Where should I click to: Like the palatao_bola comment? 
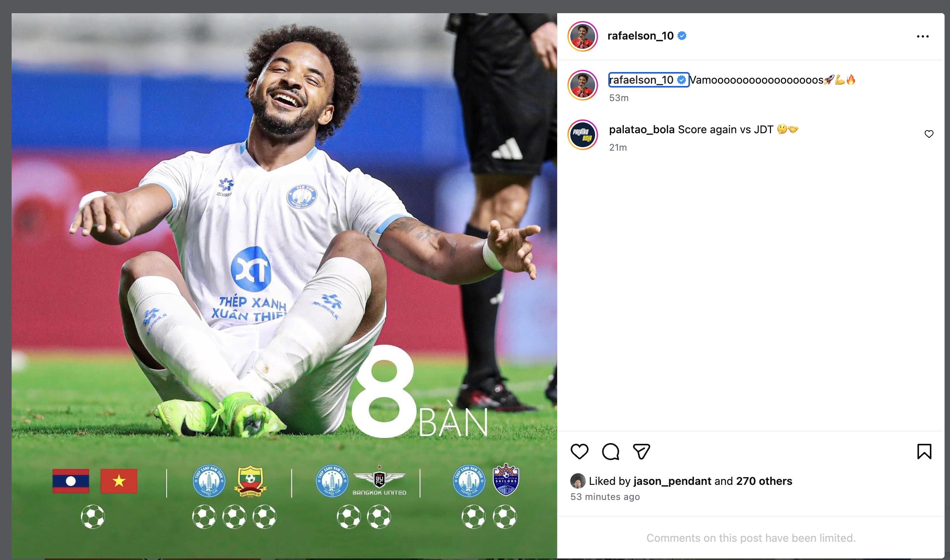(x=929, y=134)
